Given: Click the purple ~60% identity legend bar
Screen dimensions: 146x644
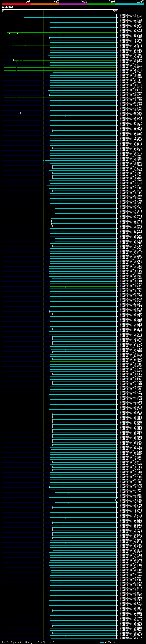Looking at the screenshot, I should pos(73,4).
